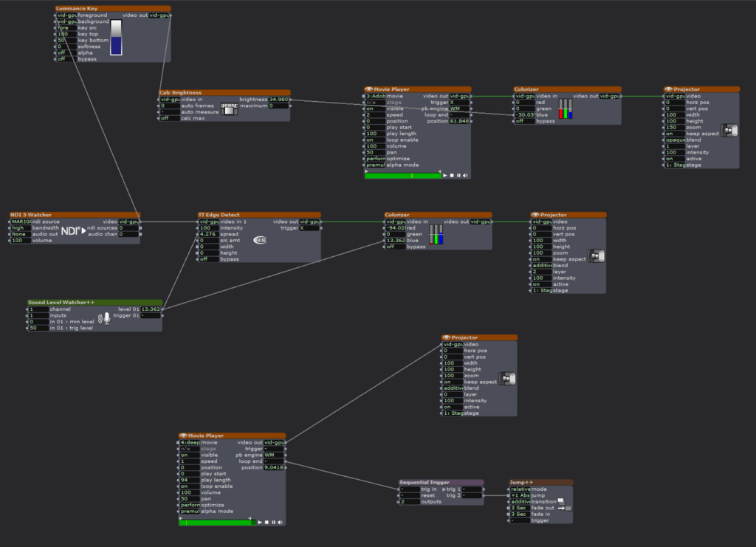Toggle bypass in Colorizer with blue 13.362

click(x=396, y=247)
